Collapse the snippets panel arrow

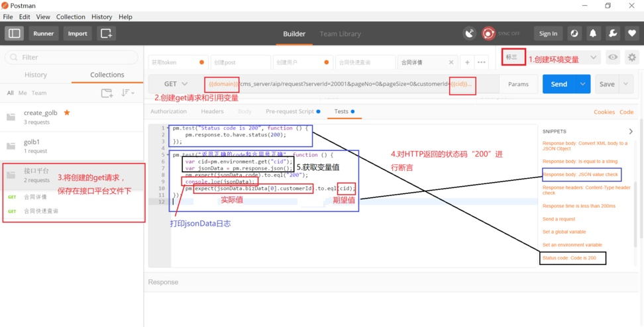pos(631,131)
